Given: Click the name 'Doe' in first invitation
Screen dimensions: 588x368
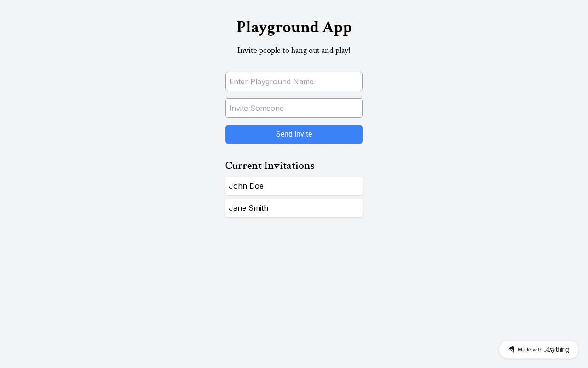Looking at the screenshot, I should [256, 186].
